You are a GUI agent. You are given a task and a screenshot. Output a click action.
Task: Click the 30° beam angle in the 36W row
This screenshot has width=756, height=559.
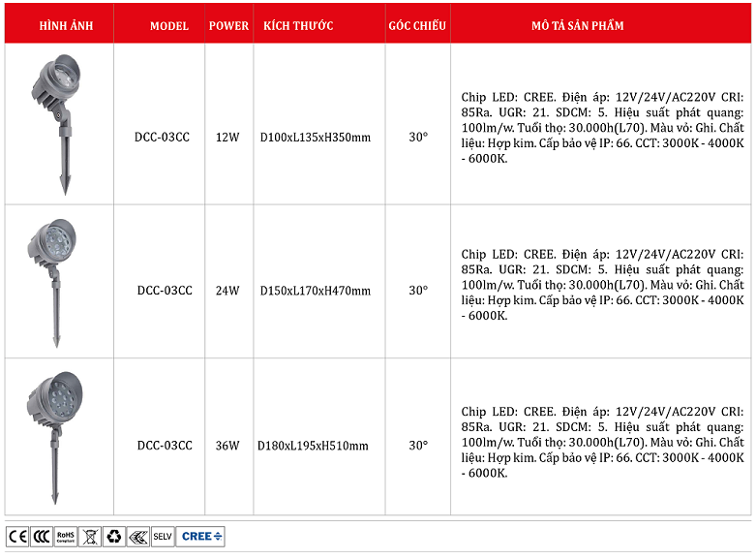point(418,445)
